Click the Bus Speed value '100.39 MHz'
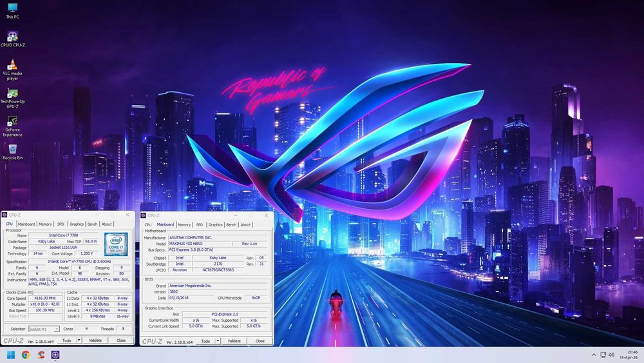 [45, 310]
